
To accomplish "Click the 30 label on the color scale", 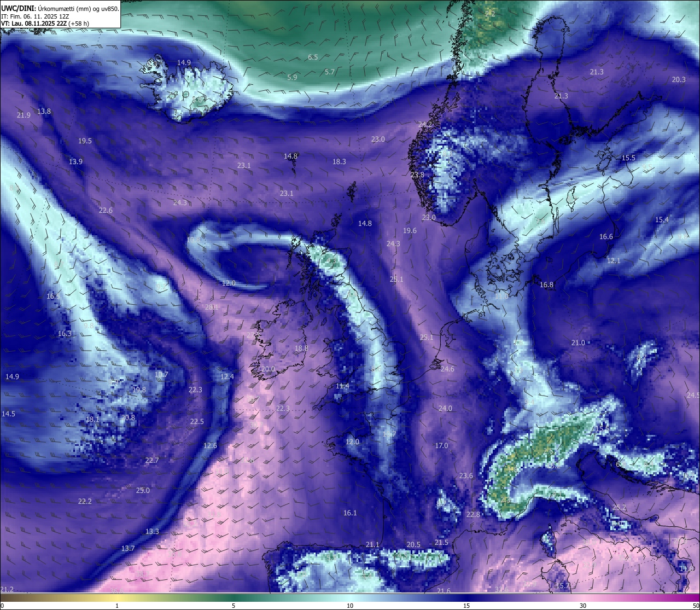I will tap(583, 606).
